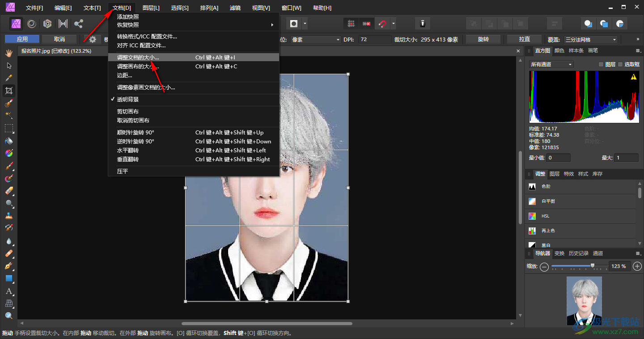Add the 色阶 levels adjustment
The height and width of the screenshot is (339, 644).
[580, 186]
